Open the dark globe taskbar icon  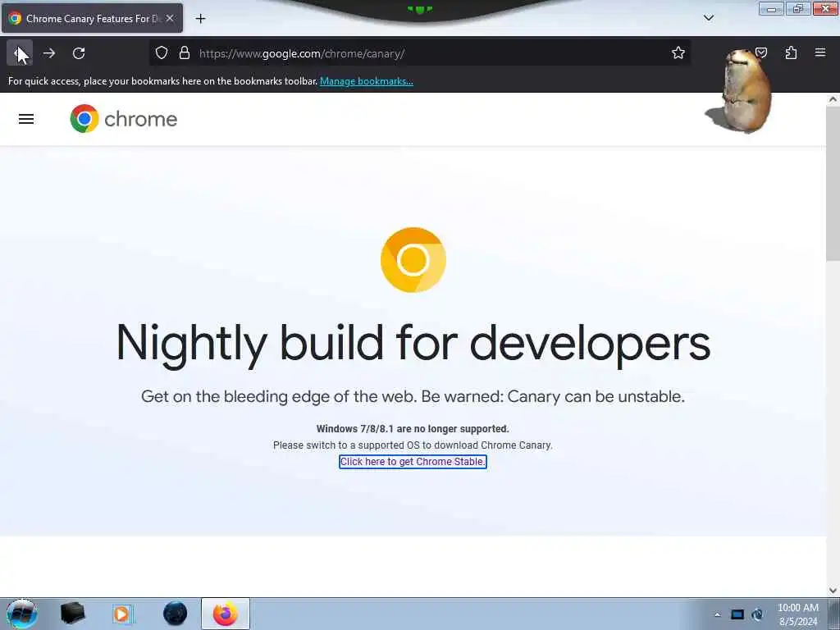pyautogui.click(x=176, y=614)
